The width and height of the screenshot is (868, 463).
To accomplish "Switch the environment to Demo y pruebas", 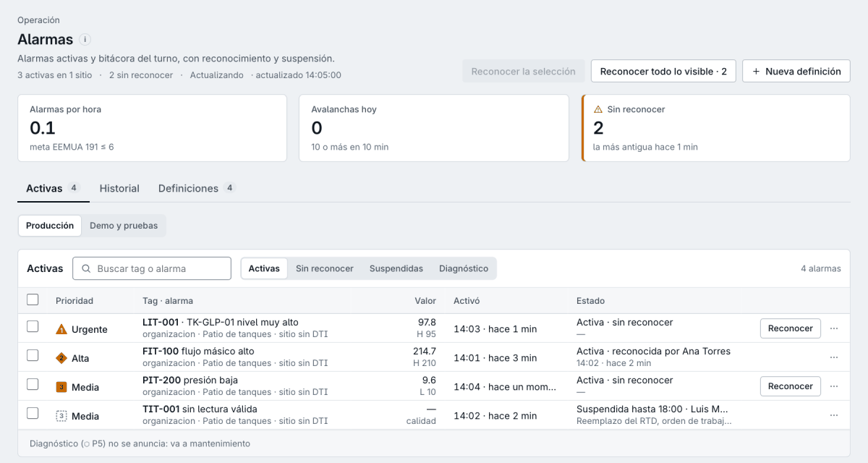I will 124,226.
